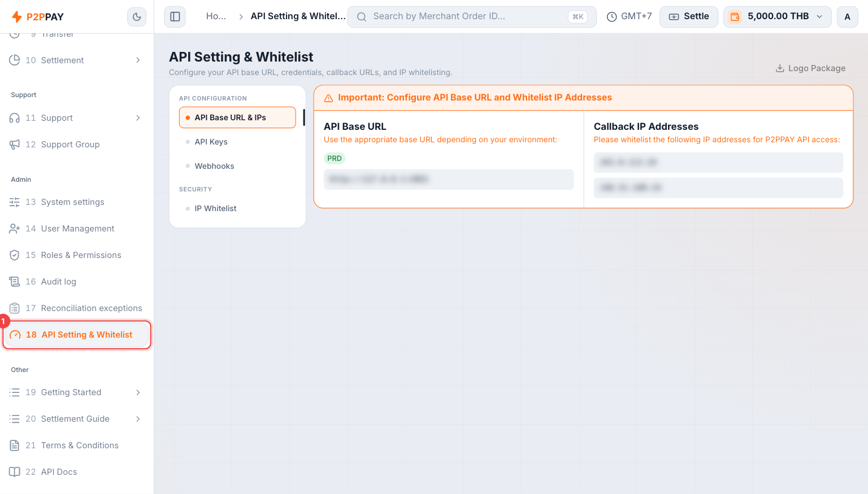Open the 5,000.00 THB balance dropdown
The width and height of the screenshot is (868, 494).
point(778,17)
